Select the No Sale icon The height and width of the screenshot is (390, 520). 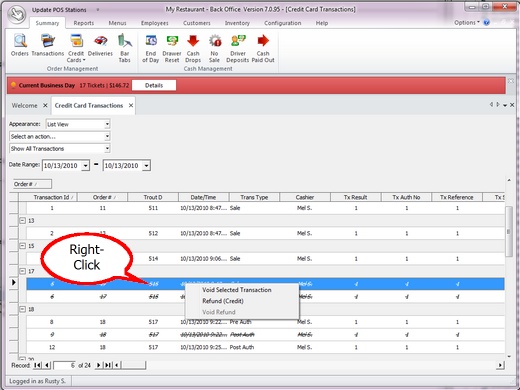214,48
